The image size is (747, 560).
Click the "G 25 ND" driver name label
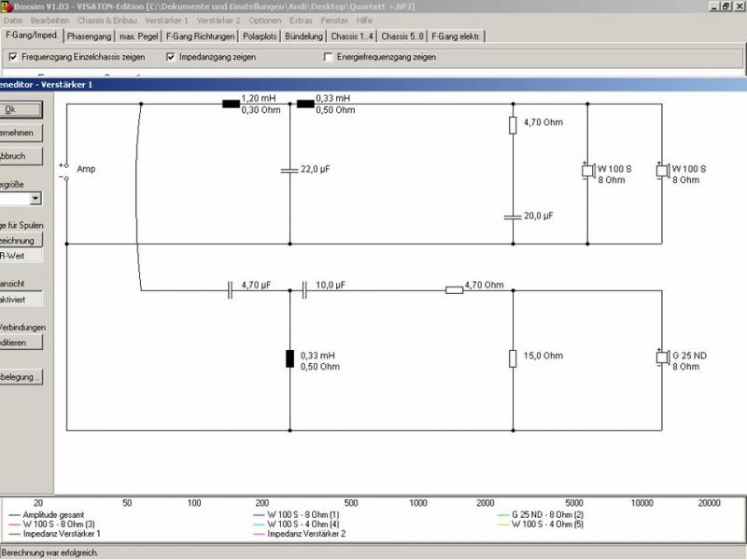coord(689,356)
